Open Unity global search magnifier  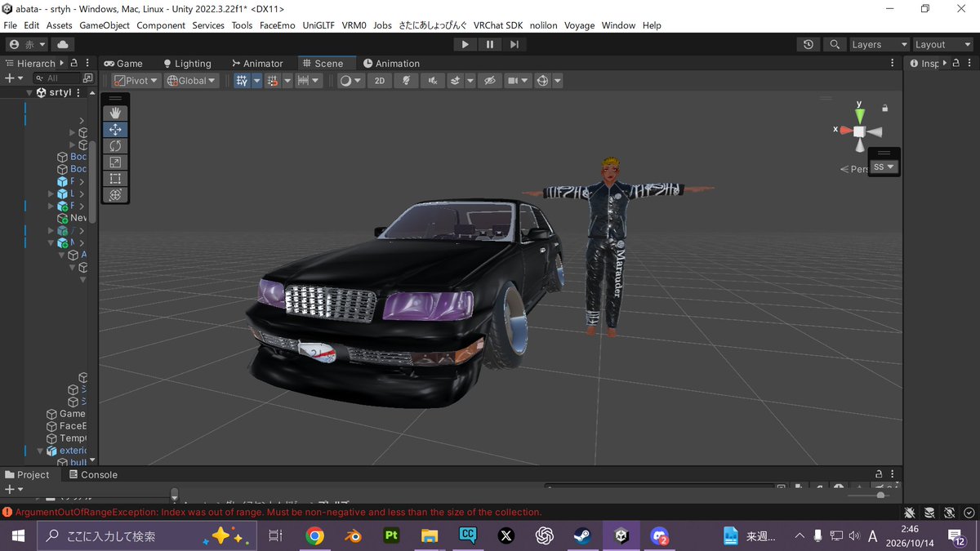pos(834,44)
